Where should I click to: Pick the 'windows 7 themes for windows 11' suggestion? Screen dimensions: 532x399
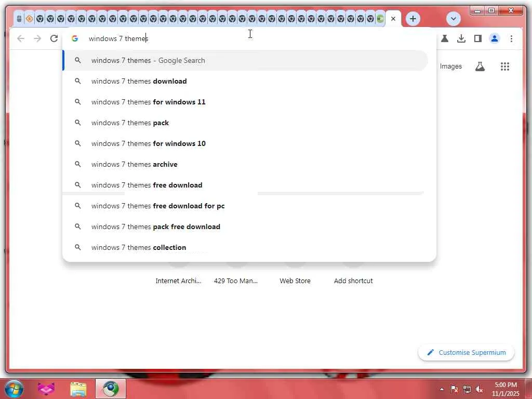245,102
